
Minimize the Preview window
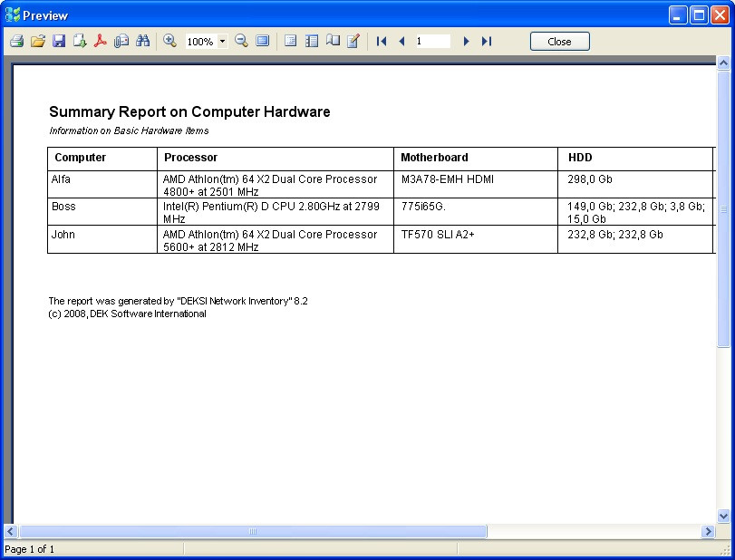677,15
